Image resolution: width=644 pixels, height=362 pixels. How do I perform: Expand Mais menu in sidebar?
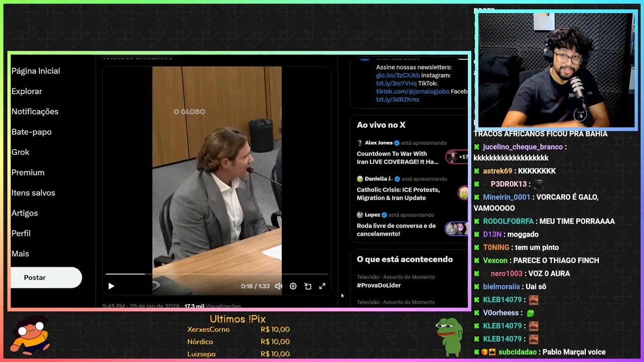coord(20,254)
